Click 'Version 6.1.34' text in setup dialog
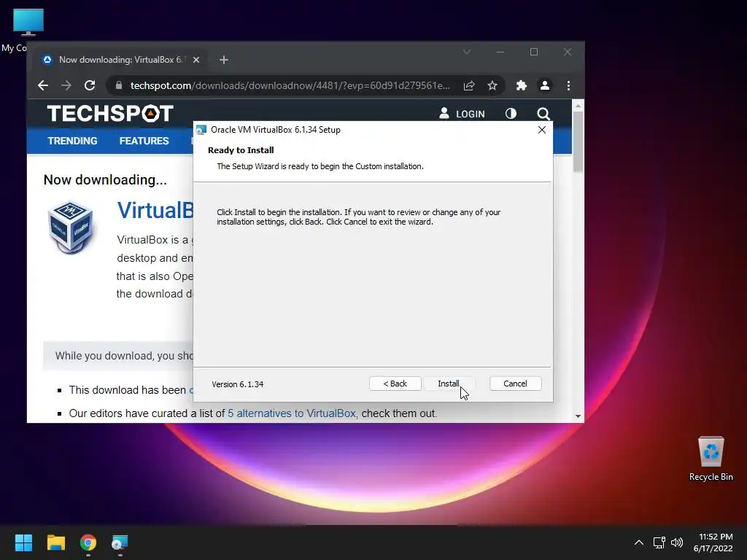 (237, 384)
